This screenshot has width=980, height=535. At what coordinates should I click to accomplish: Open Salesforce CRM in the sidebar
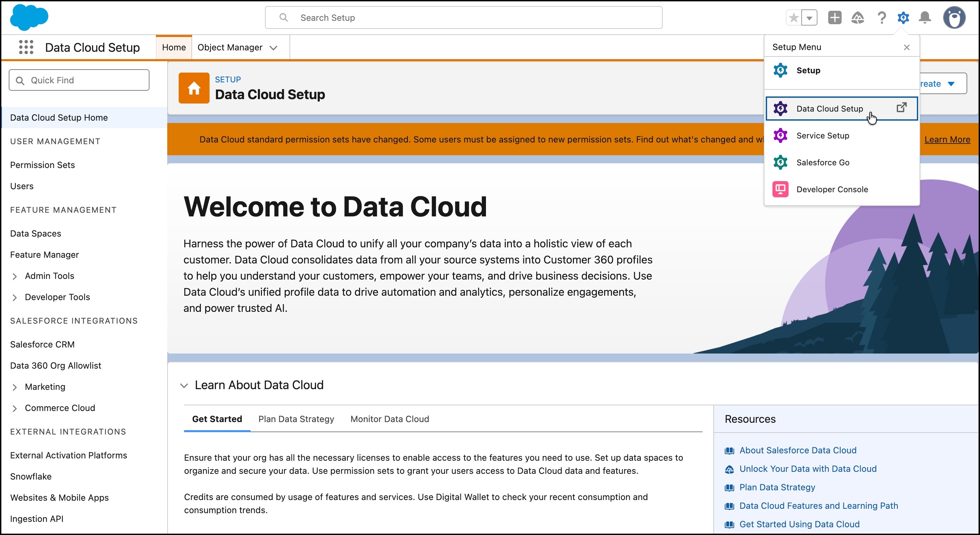coord(42,344)
